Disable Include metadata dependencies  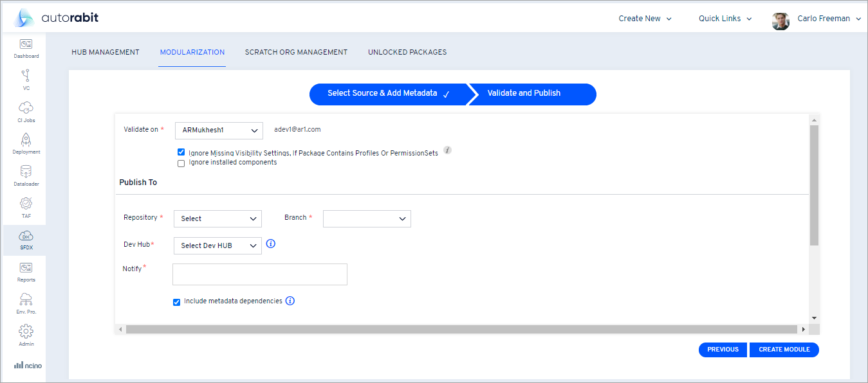(176, 301)
